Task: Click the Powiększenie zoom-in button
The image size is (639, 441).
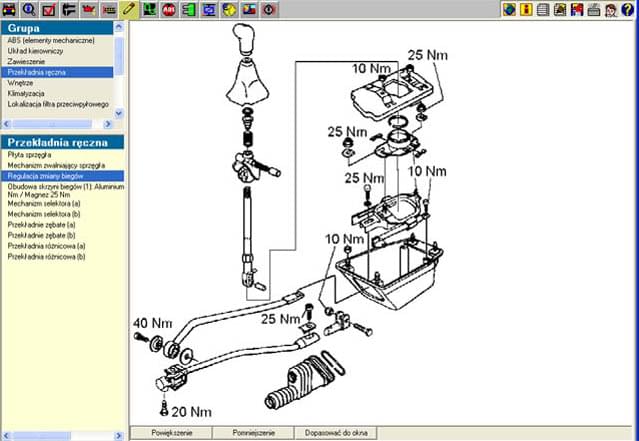Action: pyautogui.click(x=172, y=433)
